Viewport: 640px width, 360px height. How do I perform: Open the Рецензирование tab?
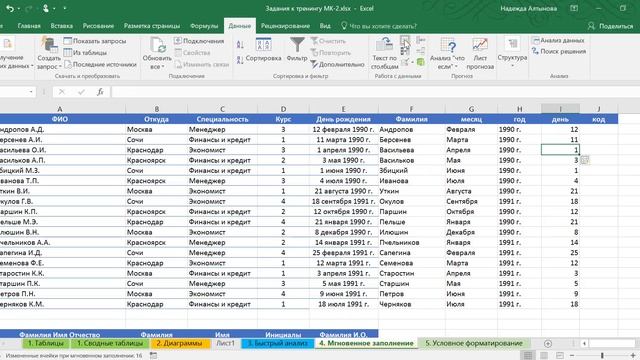pyautogui.click(x=285, y=26)
